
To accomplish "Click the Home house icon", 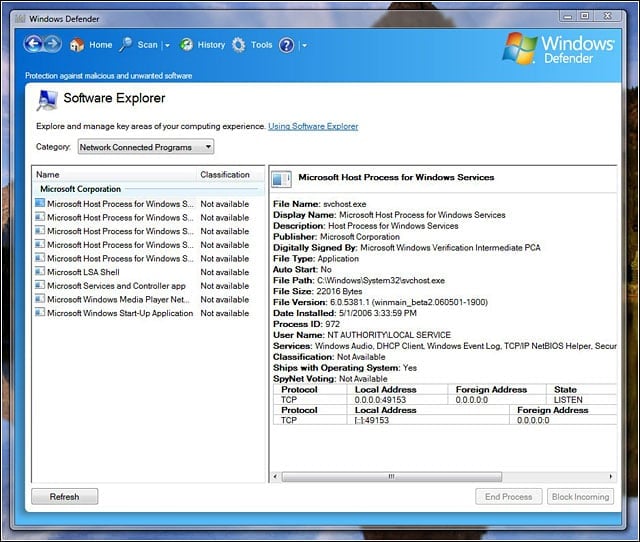I will [x=77, y=45].
